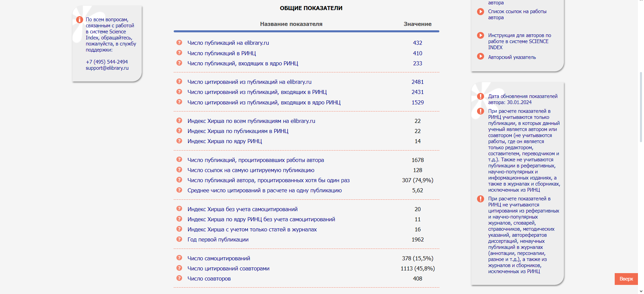The image size is (644, 294).
Task: Click help icon for 'Индекс Хирша по всем публикациям'
Action: point(179,121)
